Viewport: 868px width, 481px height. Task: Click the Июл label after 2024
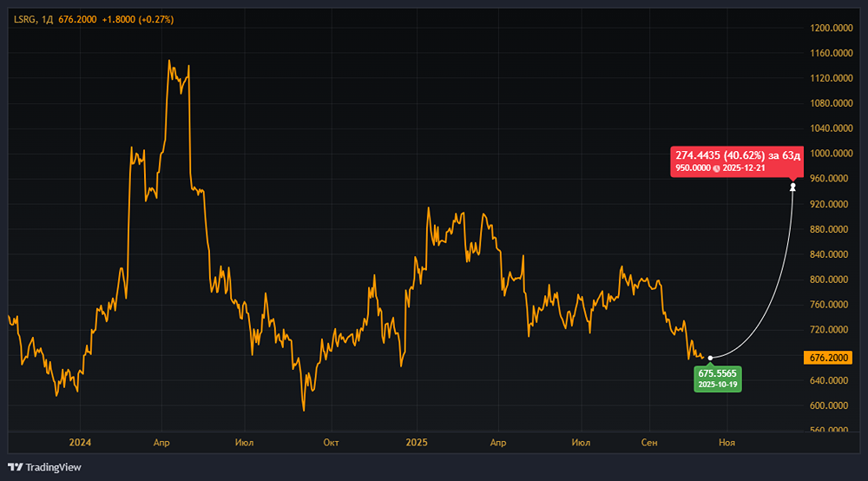pos(245,443)
